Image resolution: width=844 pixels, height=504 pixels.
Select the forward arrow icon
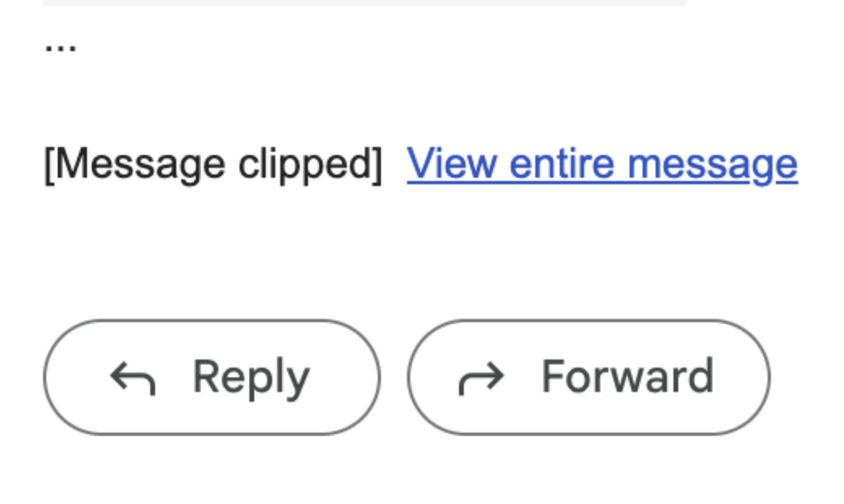pos(482,378)
